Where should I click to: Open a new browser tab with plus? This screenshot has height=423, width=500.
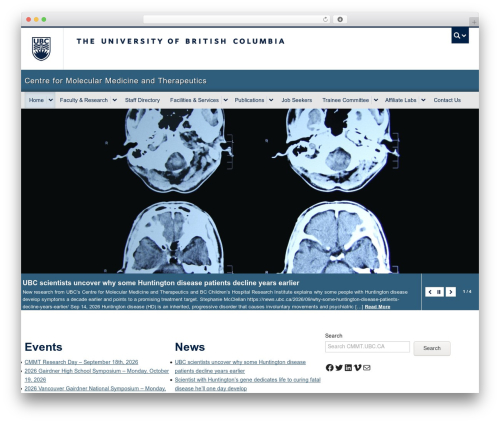[x=474, y=22]
